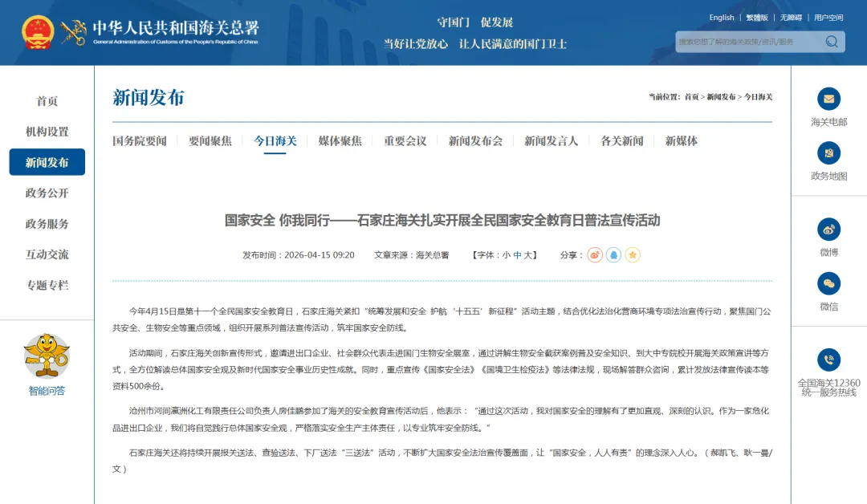Viewport: 867px width, 504px height.
Task: Switch to the 媒体聚焦 tab
Action: 340,141
